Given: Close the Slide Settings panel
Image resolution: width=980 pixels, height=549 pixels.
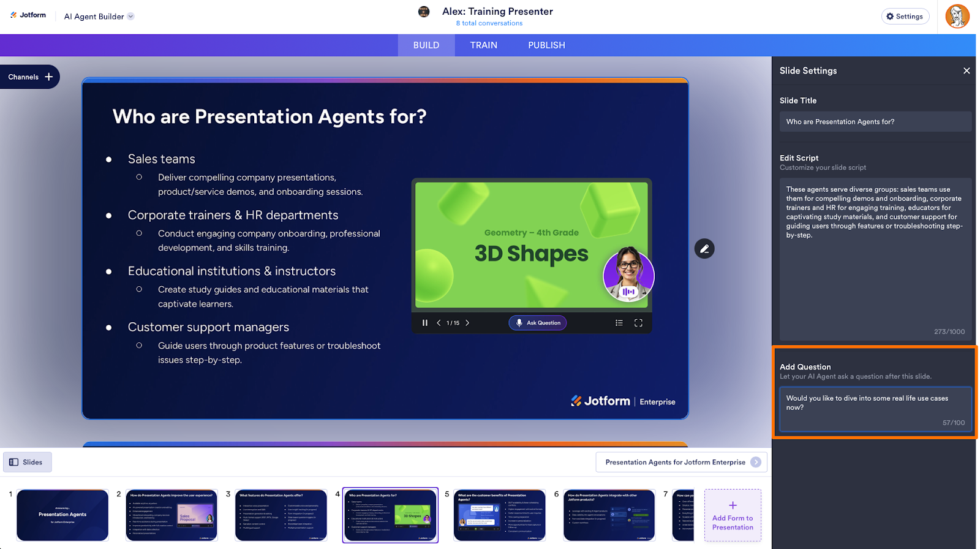Looking at the screenshot, I should click(x=967, y=70).
